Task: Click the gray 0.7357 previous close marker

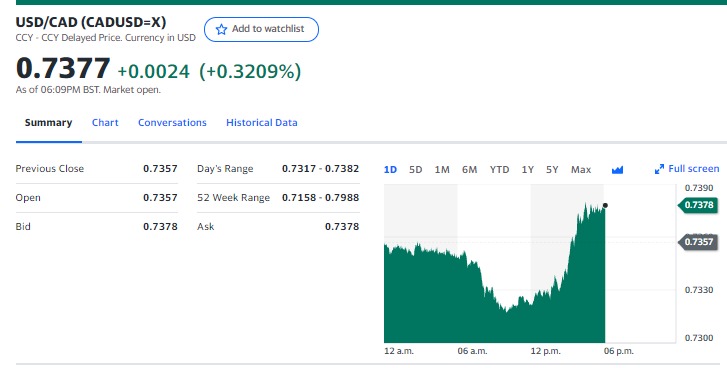Action: [x=698, y=242]
